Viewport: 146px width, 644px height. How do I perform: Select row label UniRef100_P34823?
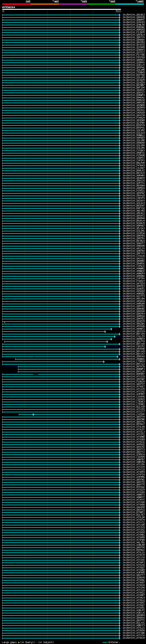tap(133, 281)
